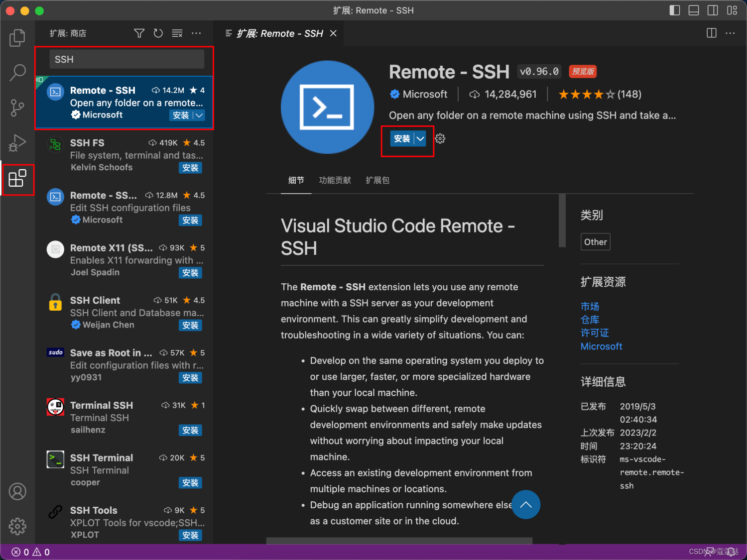
Task: Show errors and warnings in status bar
Action: pyautogui.click(x=31, y=552)
